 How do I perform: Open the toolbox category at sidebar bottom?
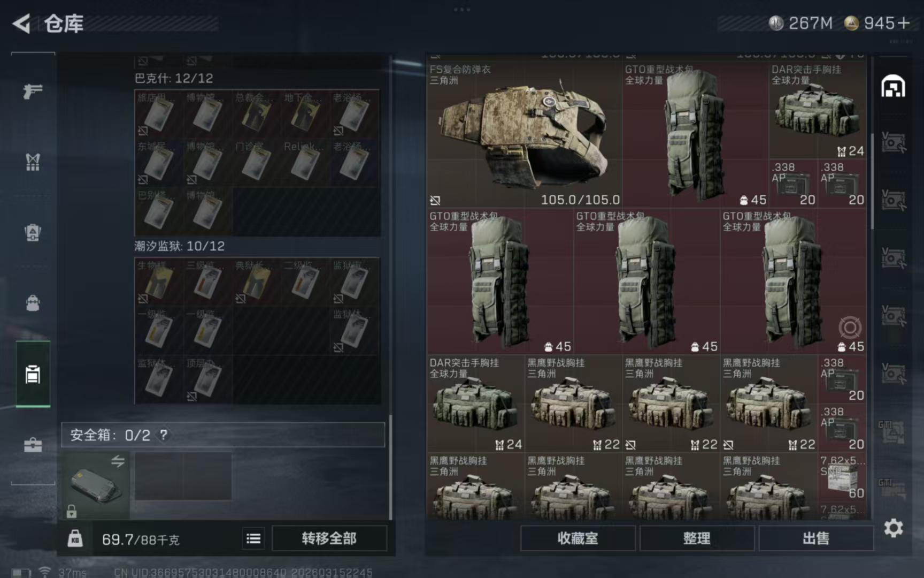pyautogui.click(x=33, y=445)
